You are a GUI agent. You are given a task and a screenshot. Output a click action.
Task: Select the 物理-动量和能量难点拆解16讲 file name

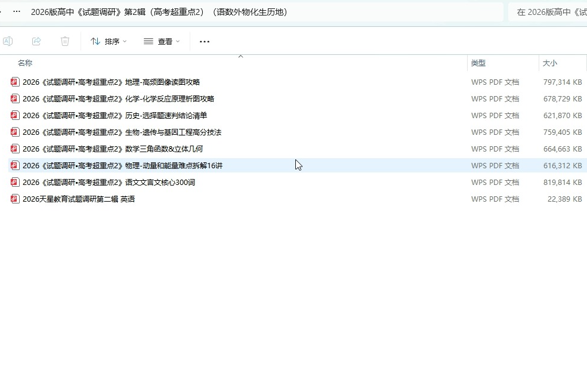(122, 166)
